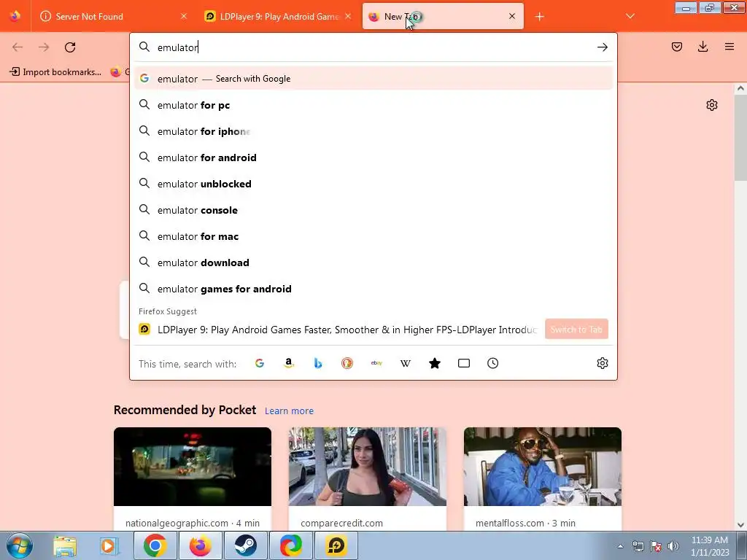The image size is (747, 560).
Task: Show hidden system tray icons
Action: coord(620,546)
